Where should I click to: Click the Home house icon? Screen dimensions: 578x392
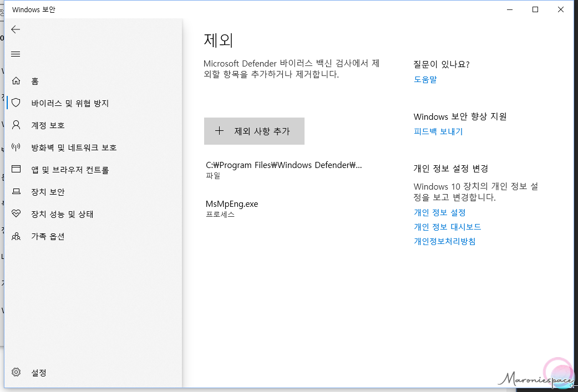tap(16, 81)
